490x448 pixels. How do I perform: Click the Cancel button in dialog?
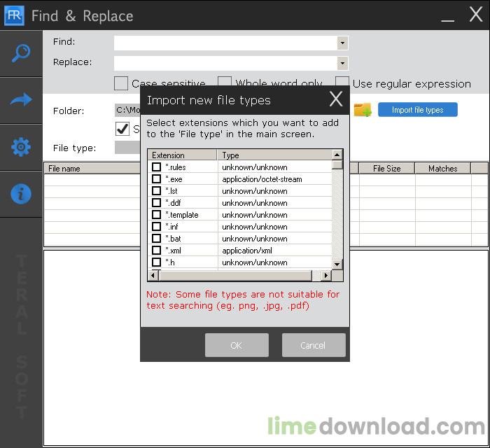(314, 345)
